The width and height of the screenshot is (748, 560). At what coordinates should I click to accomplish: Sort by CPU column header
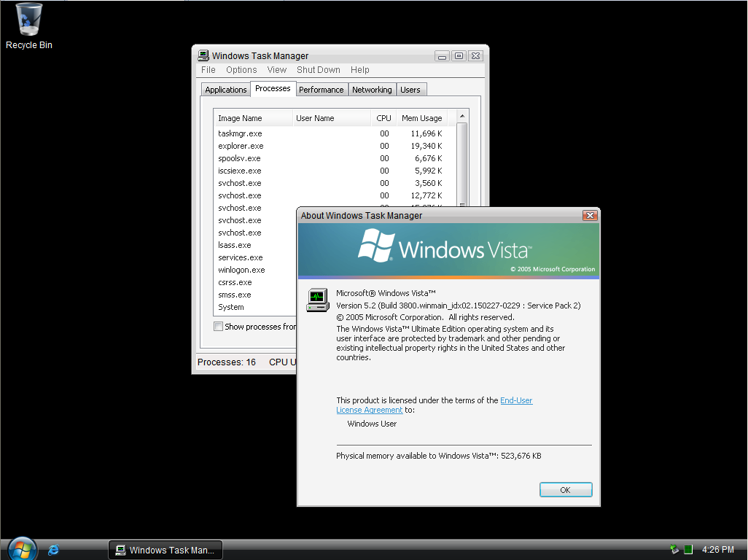[383, 118]
